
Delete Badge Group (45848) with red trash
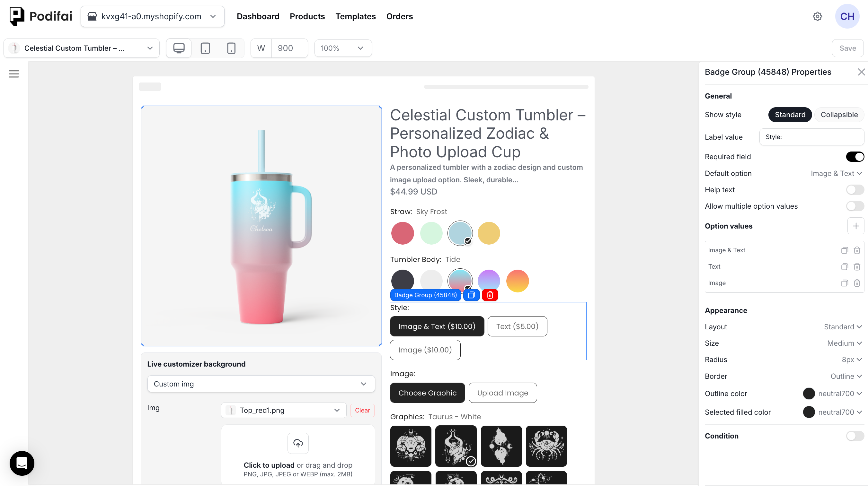click(x=490, y=295)
